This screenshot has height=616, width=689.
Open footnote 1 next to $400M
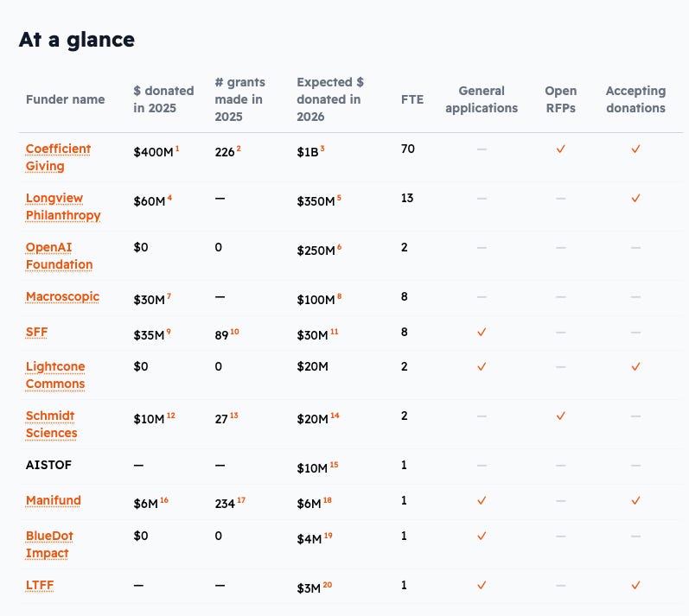tap(177, 149)
